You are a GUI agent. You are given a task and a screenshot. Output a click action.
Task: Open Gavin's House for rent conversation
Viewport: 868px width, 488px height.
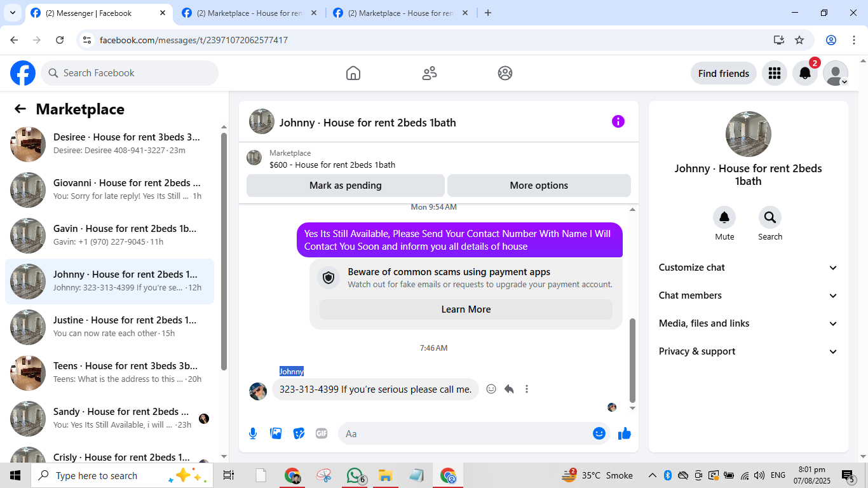(x=109, y=235)
